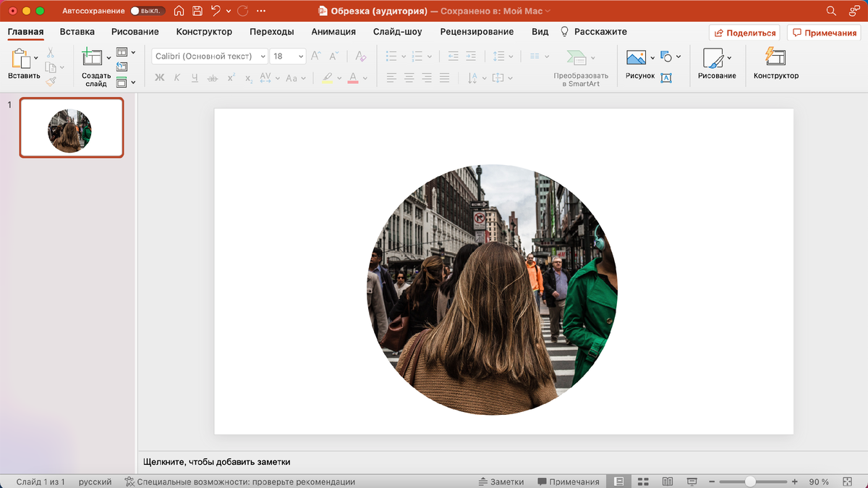
Task: Open the Конструктор design ideas icon
Action: click(x=775, y=57)
